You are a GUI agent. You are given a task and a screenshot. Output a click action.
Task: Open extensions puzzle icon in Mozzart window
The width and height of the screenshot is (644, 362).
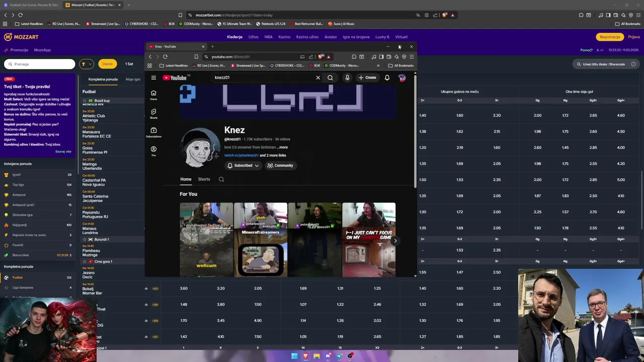click(582, 15)
